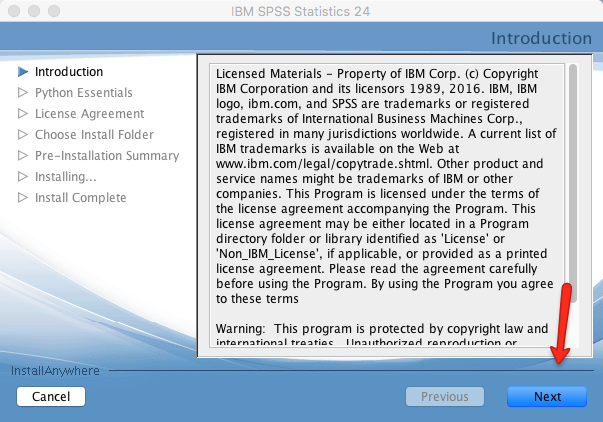Click the triangle icon beside Choose Install Folder
The image size is (603, 422).
tap(23, 135)
